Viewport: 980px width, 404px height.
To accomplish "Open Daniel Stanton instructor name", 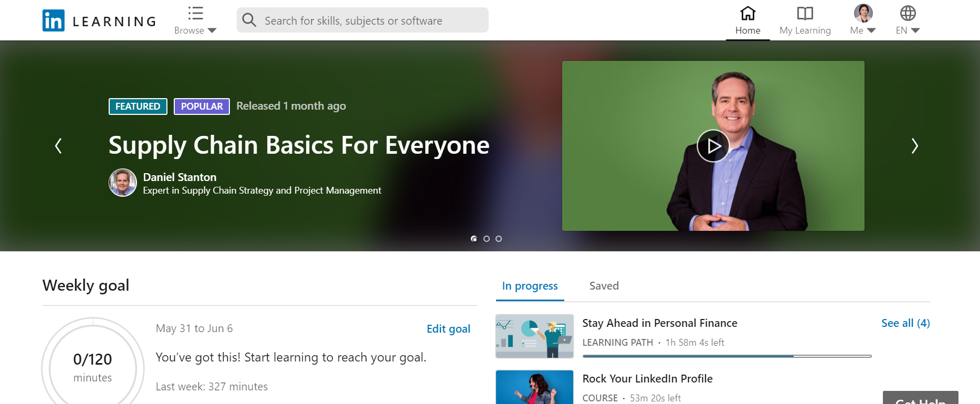I will coord(180,177).
